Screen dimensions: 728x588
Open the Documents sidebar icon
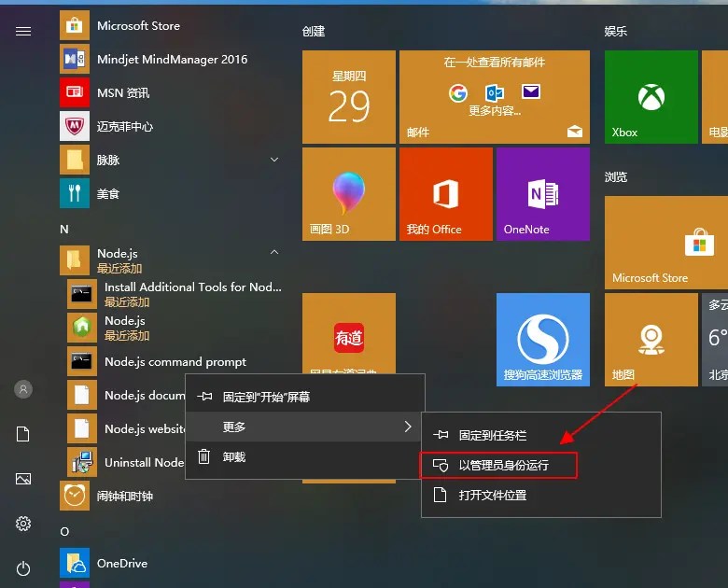(x=23, y=434)
